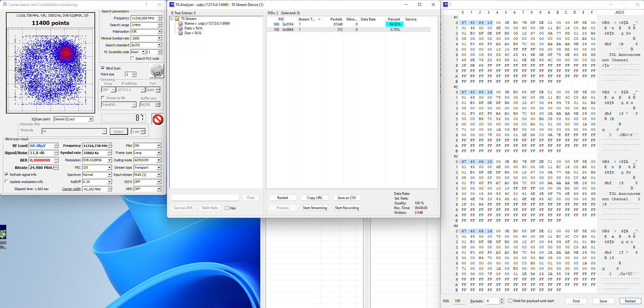Check Update modulation info

pyautogui.click(x=7, y=182)
